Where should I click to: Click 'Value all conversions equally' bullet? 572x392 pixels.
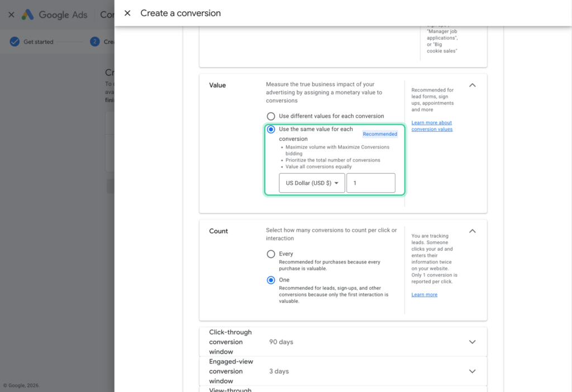click(x=318, y=166)
